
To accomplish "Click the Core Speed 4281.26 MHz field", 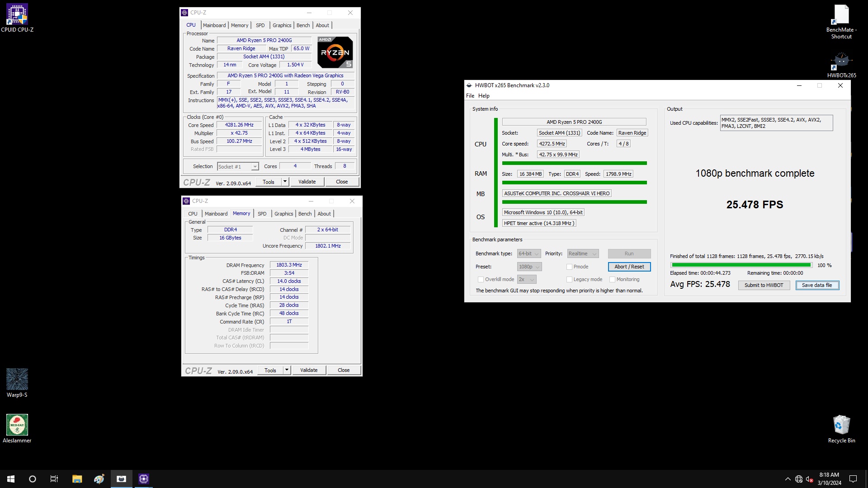I will pyautogui.click(x=239, y=125).
